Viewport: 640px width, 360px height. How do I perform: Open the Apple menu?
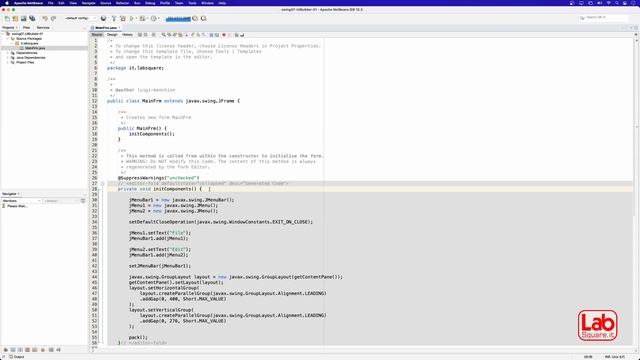tap(6, 3)
